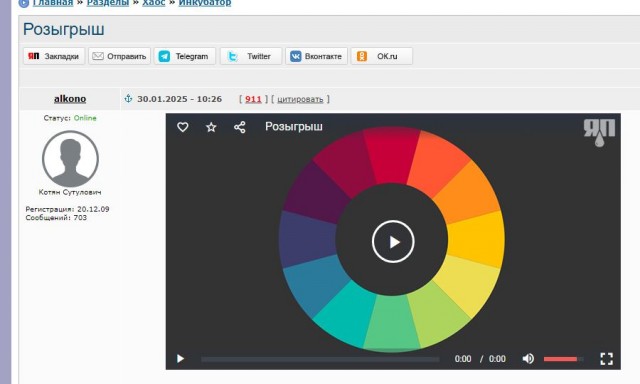Share the post to OK.ru
This screenshot has width=640, height=384.
pyautogui.click(x=382, y=56)
